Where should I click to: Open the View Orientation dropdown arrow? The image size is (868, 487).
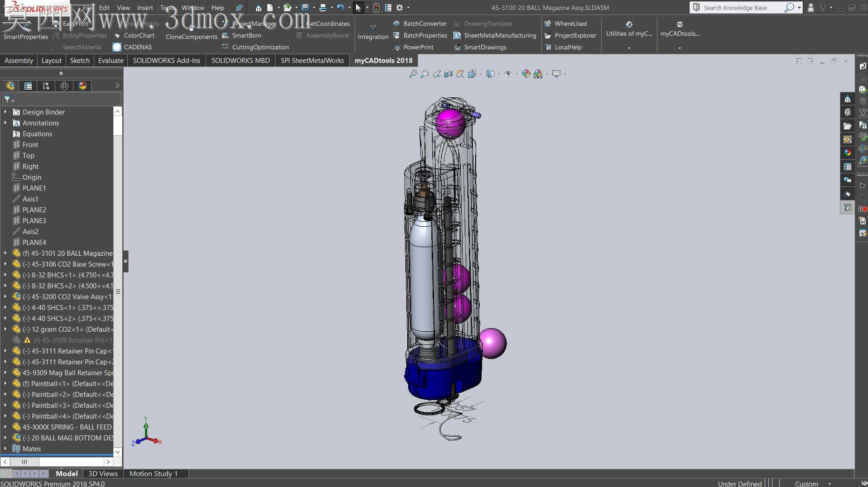coord(481,74)
